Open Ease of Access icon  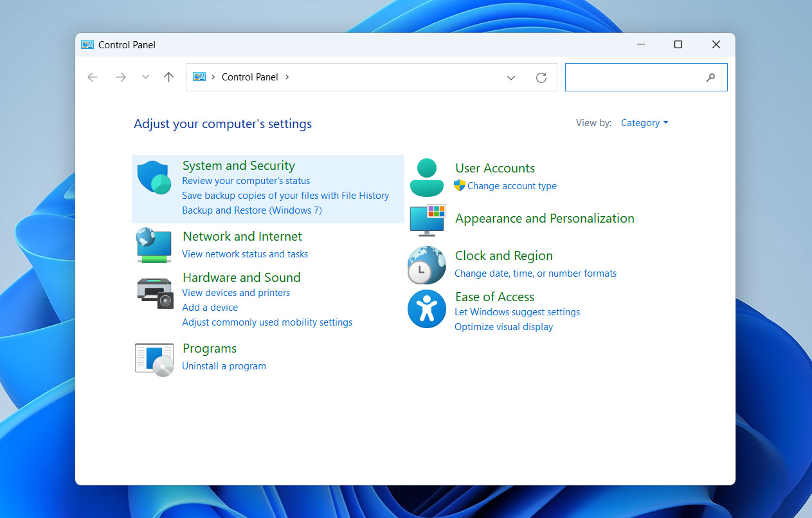(x=427, y=309)
